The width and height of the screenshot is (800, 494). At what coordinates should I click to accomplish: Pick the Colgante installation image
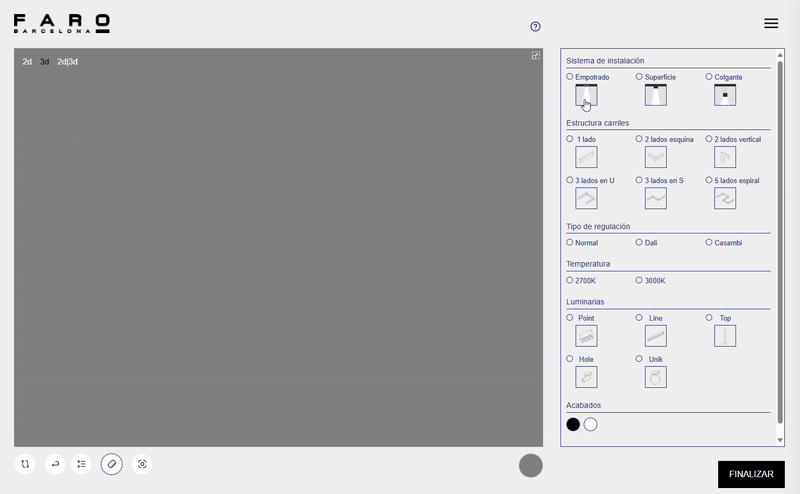click(x=725, y=95)
